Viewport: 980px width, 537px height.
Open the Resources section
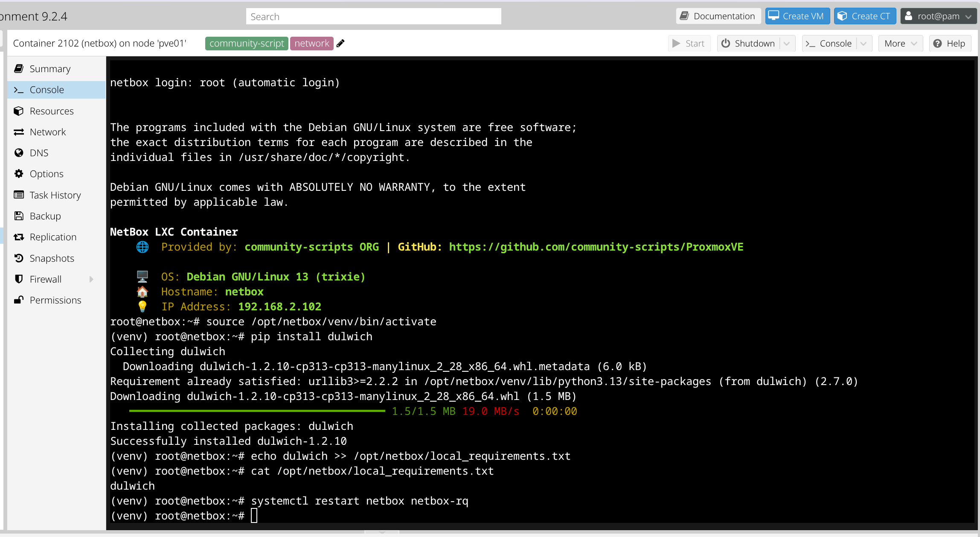tap(56, 111)
